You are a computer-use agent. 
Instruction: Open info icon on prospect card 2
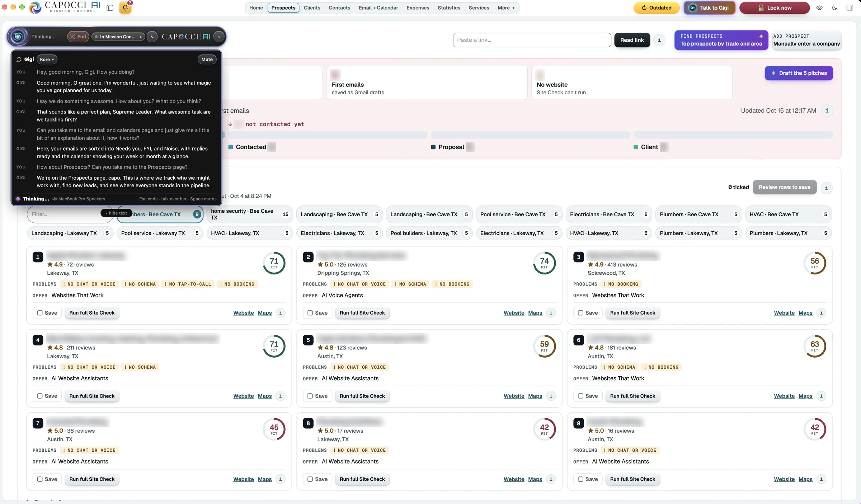(551, 313)
